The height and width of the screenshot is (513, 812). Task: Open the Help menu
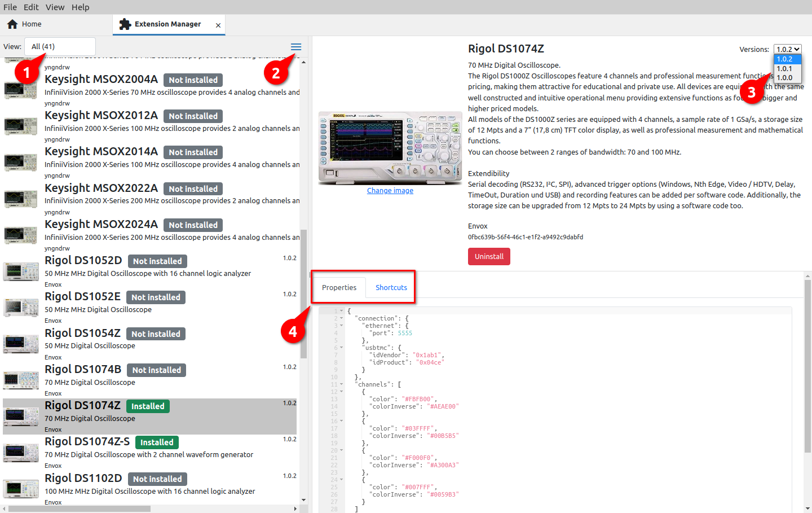(80, 7)
